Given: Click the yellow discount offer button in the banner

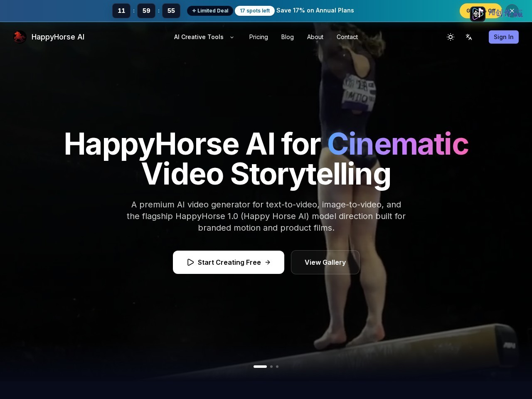Looking at the screenshot, I should tap(480, 11).
